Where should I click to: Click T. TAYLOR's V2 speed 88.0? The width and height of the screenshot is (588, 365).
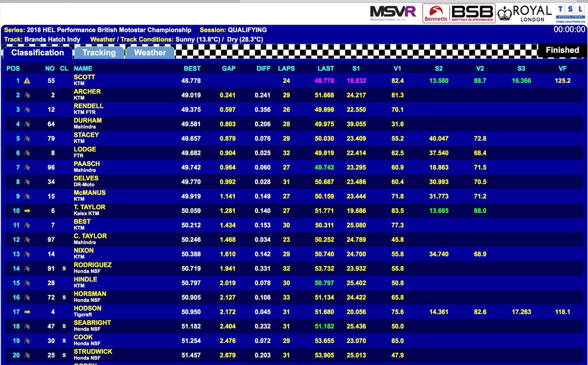tap(480, 211)
